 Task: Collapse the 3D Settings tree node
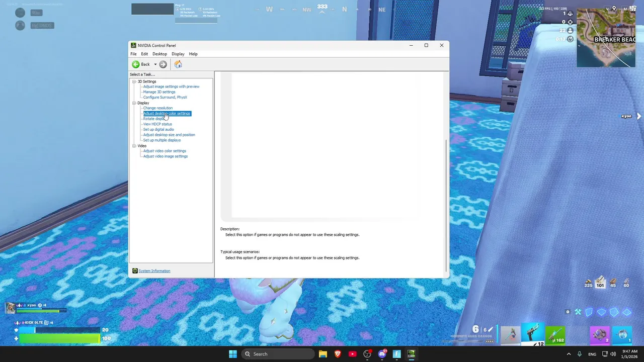click(134, 81)
